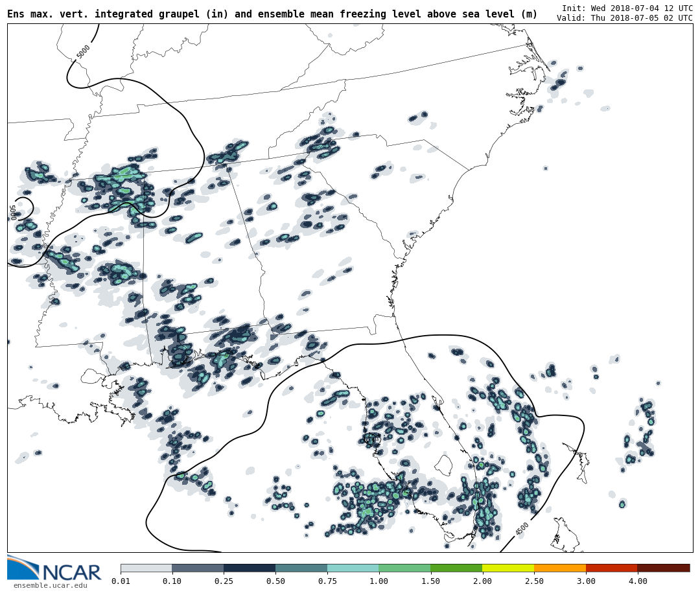Click the 5000 contour label at top left

(83, 52)
